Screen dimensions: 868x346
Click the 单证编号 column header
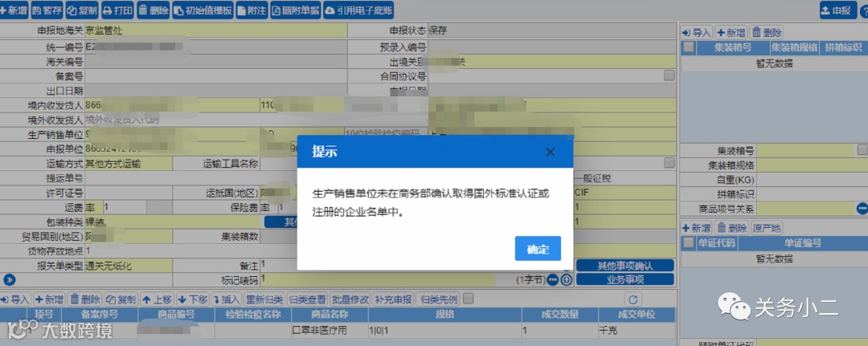pyautogui.click(x=803, y=242)
